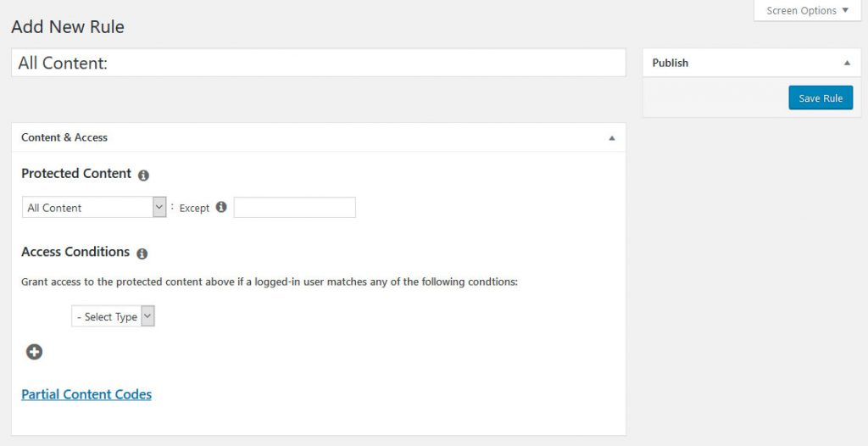Click the Protected Content section heading
This screenshot has height=446, width=868.
tap(76, 174)
